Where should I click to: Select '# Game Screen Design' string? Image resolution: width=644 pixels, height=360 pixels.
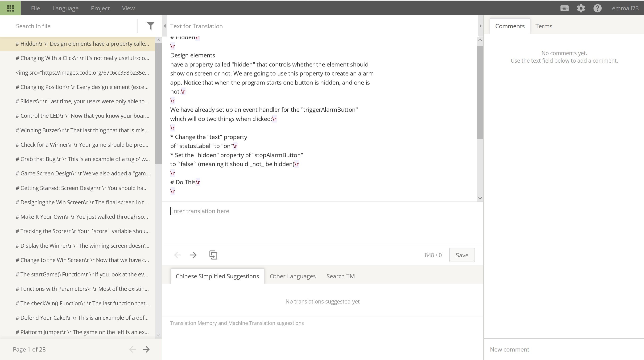pyautogui.click(x=78, y=174)
